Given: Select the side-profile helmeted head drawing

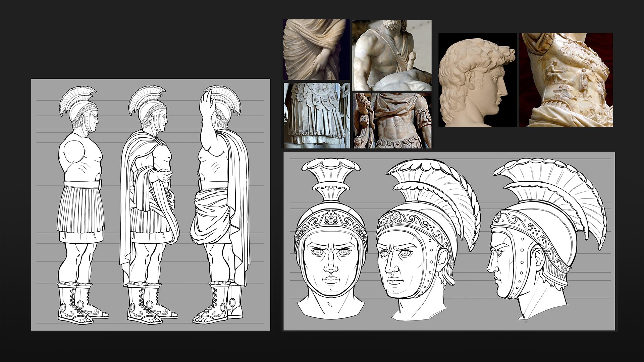Looking at the screenshot, I should click(547, 240).
